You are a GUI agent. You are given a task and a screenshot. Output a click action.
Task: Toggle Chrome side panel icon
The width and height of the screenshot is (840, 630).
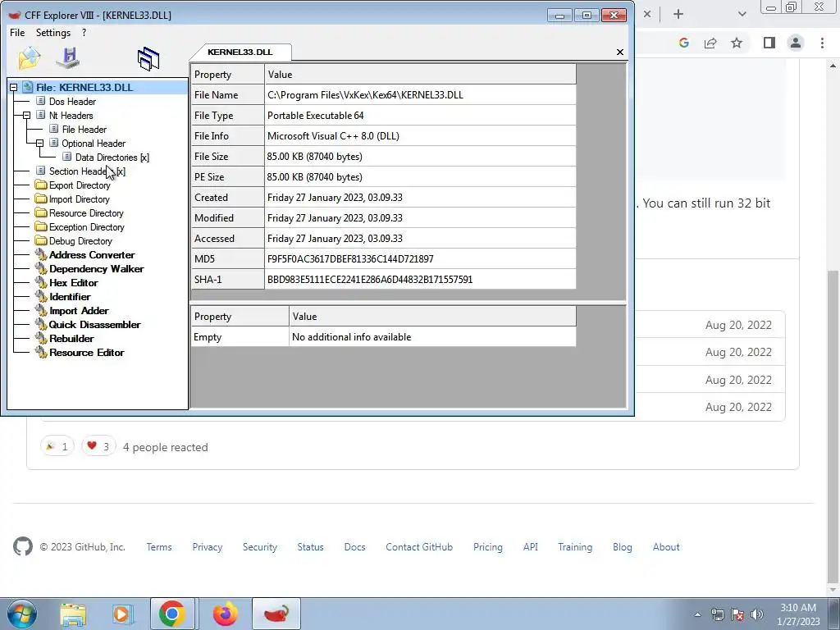[x=769, y=43]
